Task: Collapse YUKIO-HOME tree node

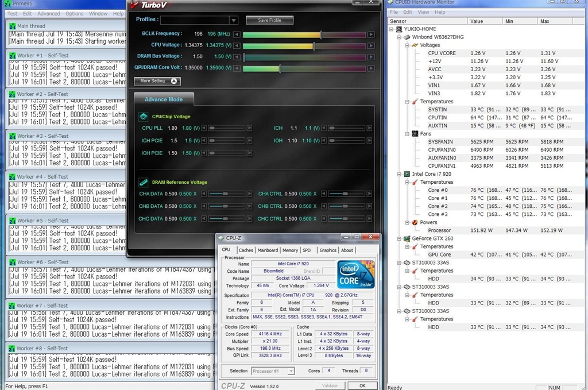Action: pyautogui.click(x=391, y=29)
